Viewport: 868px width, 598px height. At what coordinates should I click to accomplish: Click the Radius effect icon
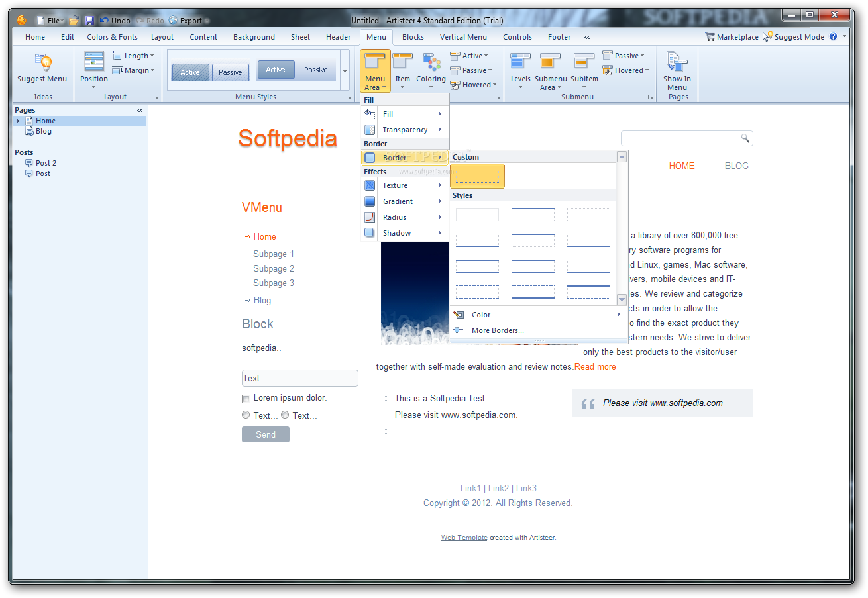click(370, 217)
